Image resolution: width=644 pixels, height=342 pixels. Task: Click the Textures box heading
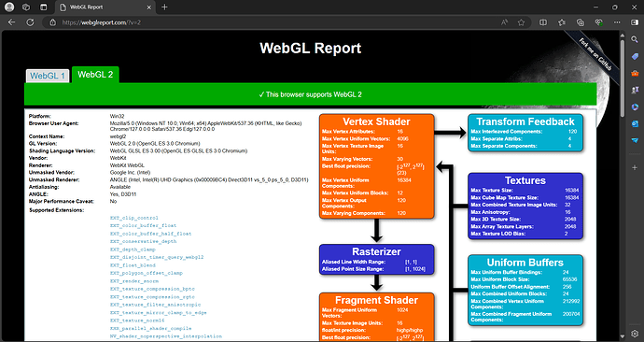(525, 180)
